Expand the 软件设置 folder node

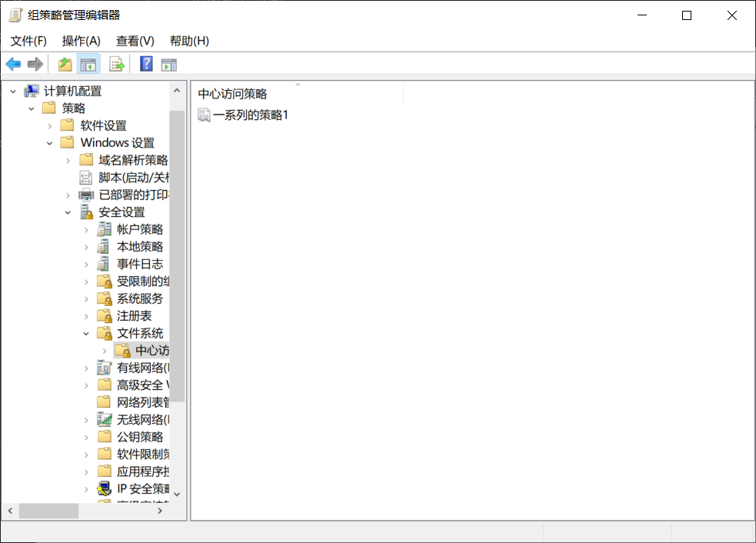click(x=50, y=126)
